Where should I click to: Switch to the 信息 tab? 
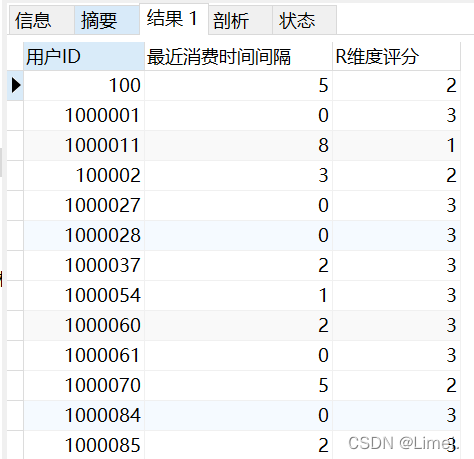pyautogui.click(x=41, y=20)
